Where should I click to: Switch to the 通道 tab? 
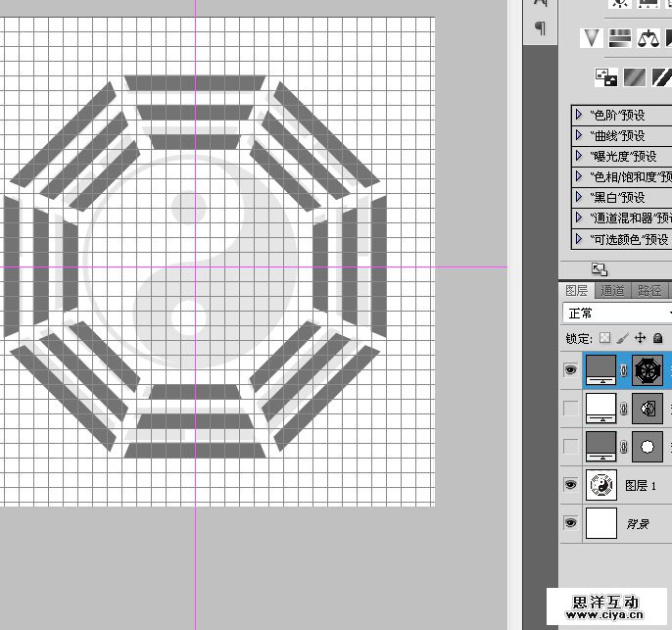point(612,290)
